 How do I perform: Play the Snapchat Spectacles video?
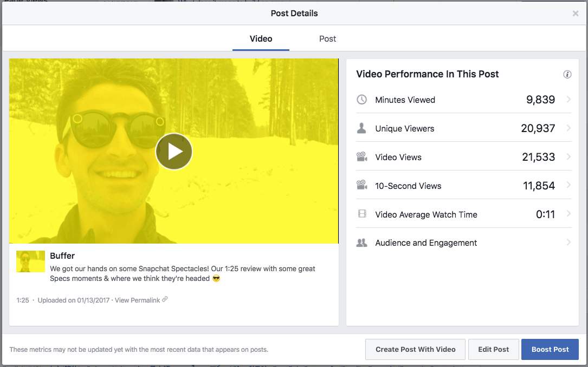pos(174,152)
